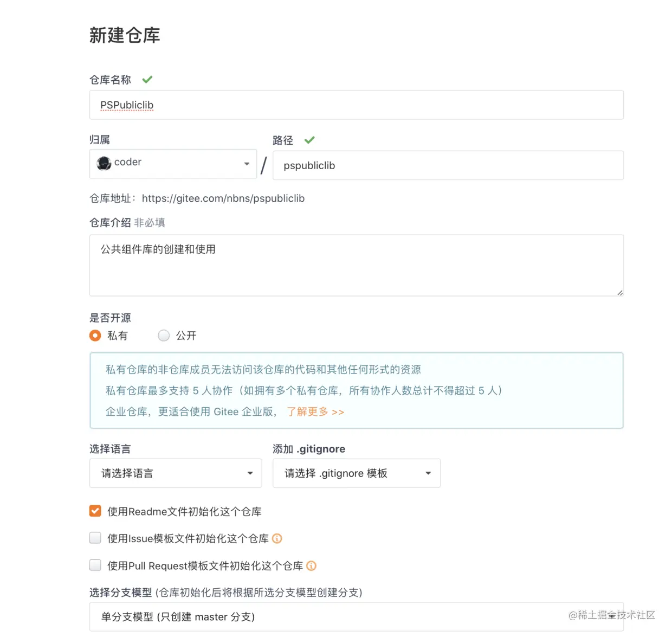Uncheck 使用Readme文件初始化这个仓库
This screenshot has width=672, height=637.
95,511
